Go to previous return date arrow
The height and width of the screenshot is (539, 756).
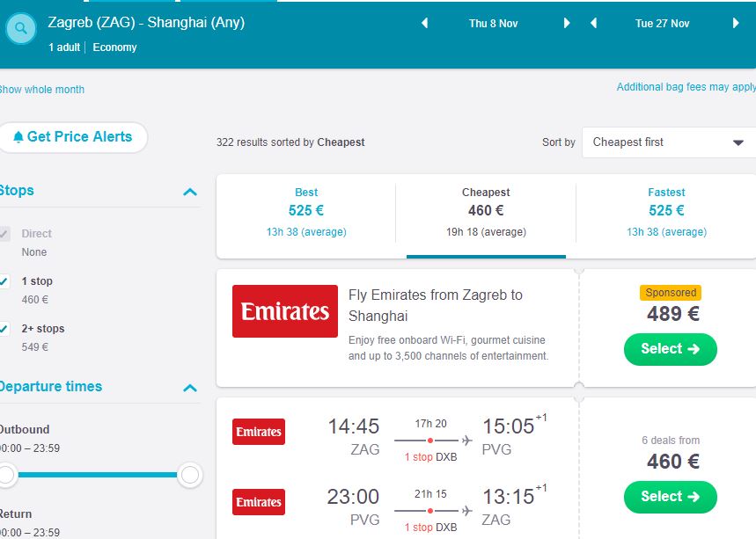point(594,24)
